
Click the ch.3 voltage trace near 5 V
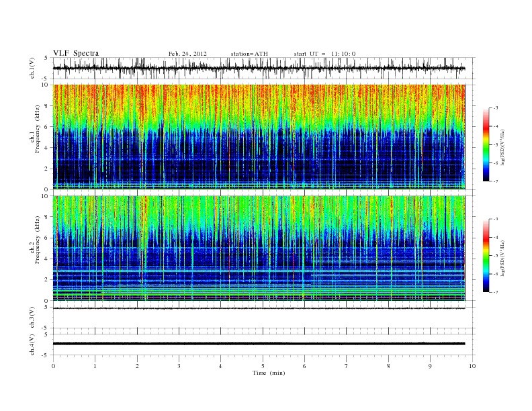click(259, 309)
